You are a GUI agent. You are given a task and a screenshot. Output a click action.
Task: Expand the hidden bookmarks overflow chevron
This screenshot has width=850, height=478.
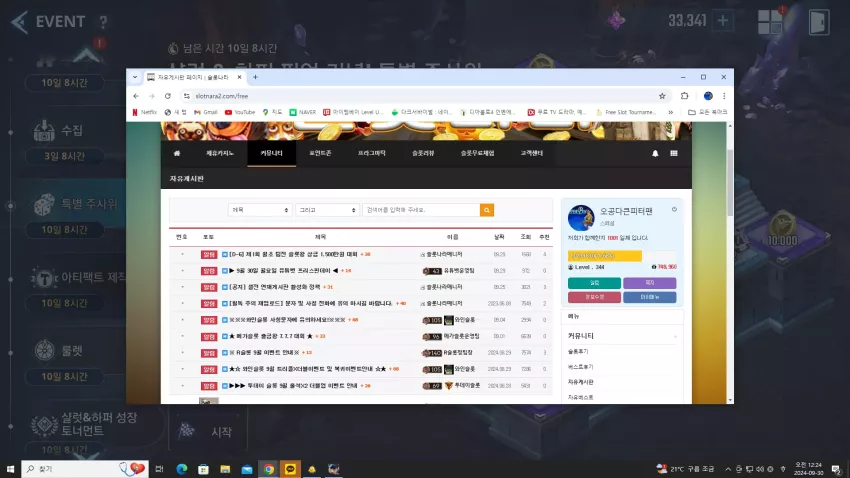671,112
